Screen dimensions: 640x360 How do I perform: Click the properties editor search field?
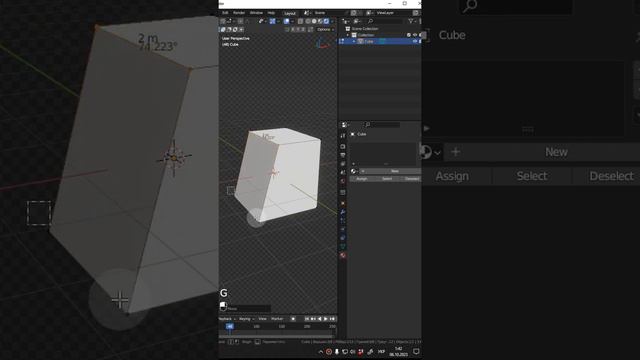point(382,124)
